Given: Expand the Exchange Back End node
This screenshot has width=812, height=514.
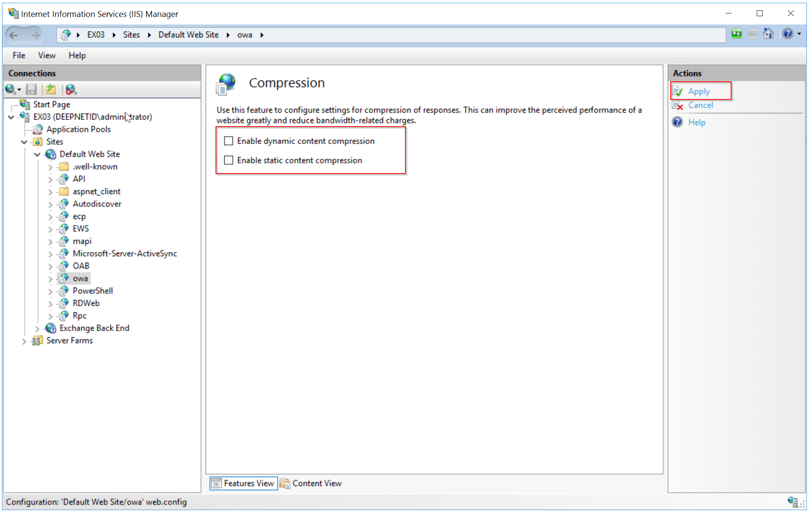Looking at the screenshot, I should click(x=37, y=328).
